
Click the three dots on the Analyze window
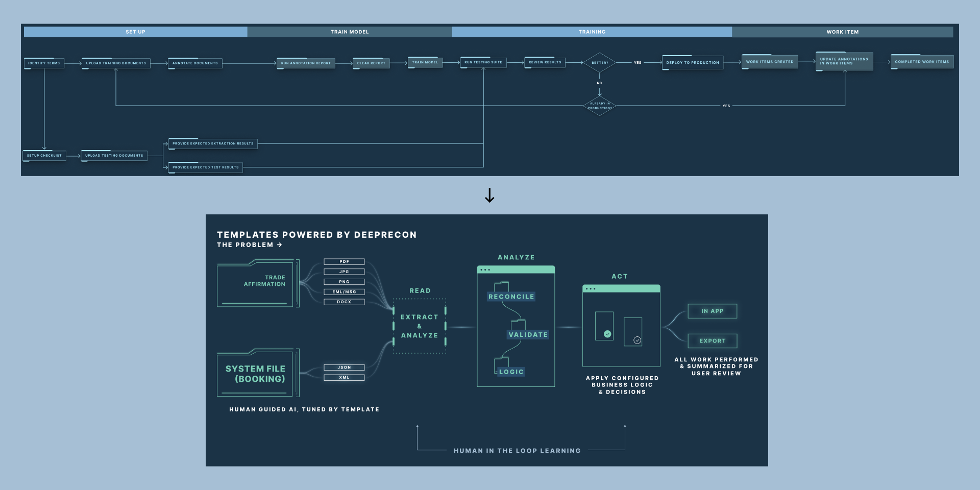coord(485,270)
